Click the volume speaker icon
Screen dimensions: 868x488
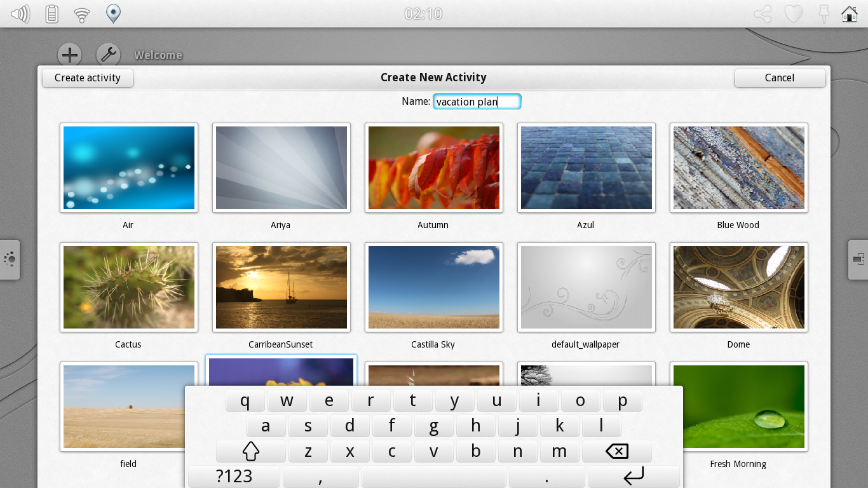20,14
